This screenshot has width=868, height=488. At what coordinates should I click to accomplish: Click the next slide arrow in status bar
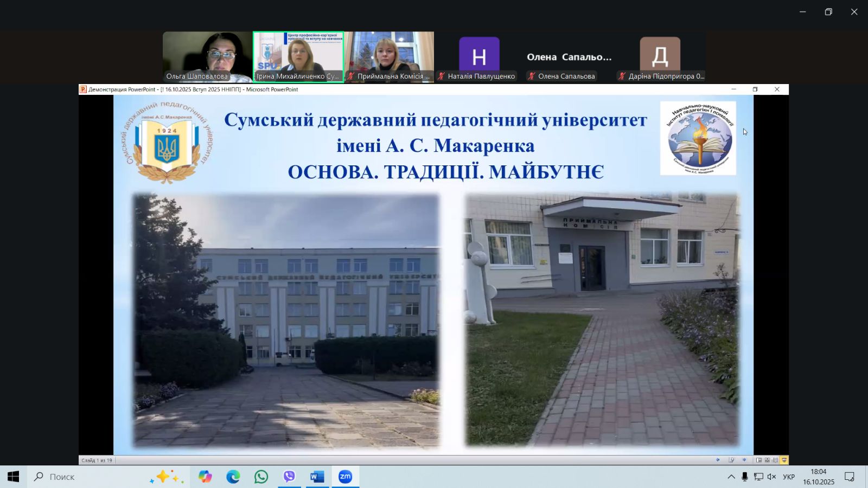[744, 460]
